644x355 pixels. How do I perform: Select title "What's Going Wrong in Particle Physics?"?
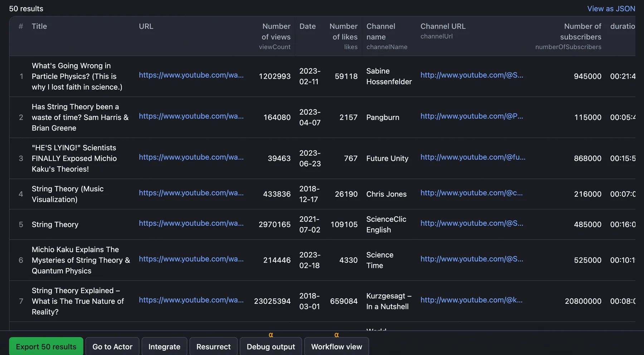(x=77, y=76)
